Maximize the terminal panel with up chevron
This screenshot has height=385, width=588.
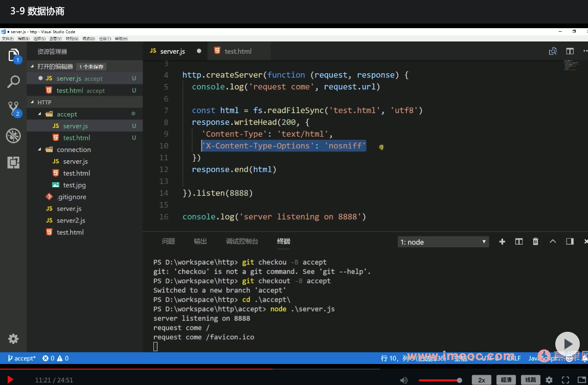[553, 242]
